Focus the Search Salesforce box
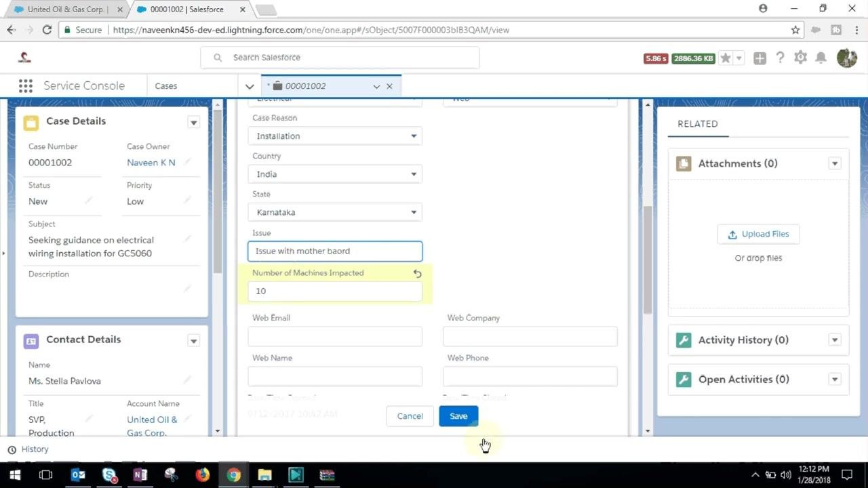The image size is (868, 488). coord(340,58)
